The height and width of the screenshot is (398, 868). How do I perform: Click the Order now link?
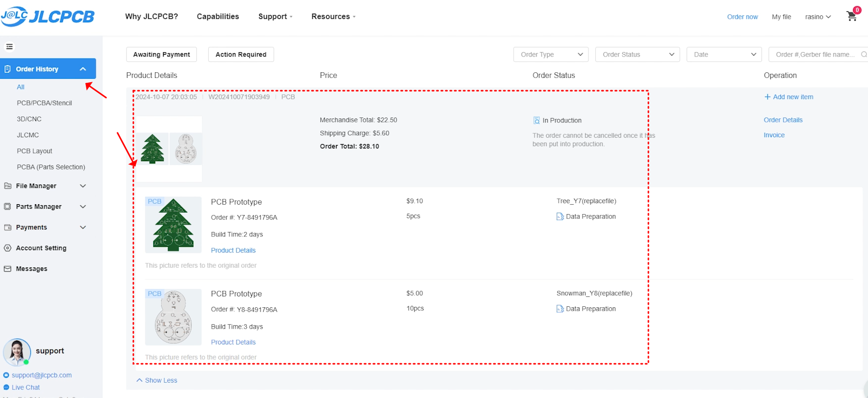[743, 17]
